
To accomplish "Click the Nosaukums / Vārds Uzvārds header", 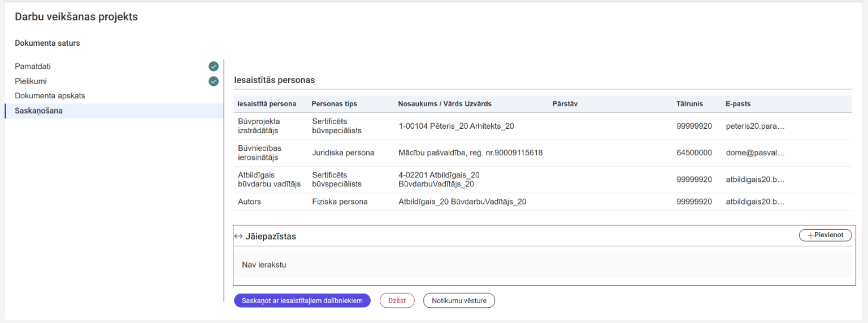I will coord(445,104).
